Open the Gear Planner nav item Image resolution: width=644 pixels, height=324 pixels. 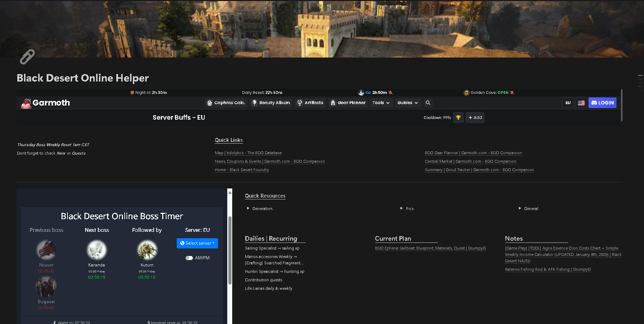(x=348, y=103)
